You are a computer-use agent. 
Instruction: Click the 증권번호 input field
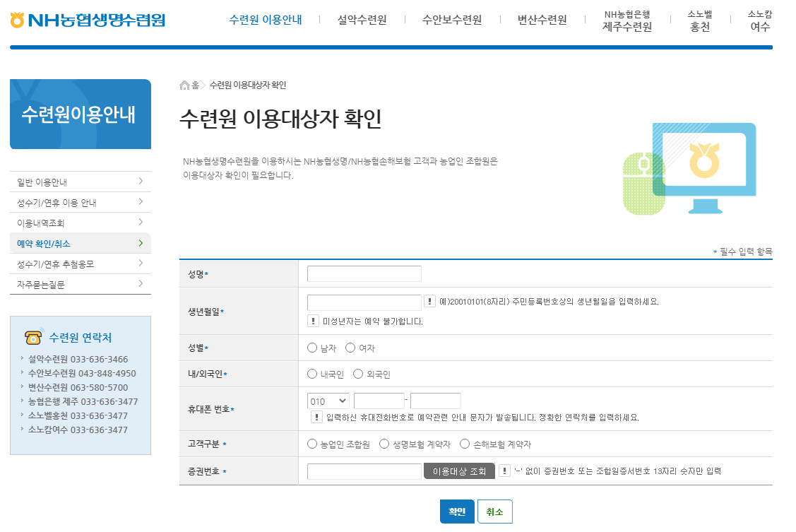[x=364, y=471]
